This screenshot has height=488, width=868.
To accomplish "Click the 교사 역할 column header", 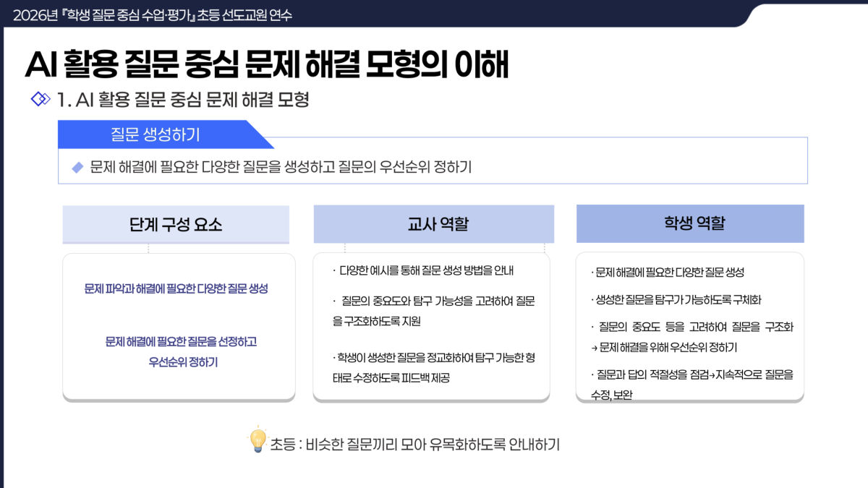I will (434, 223).
